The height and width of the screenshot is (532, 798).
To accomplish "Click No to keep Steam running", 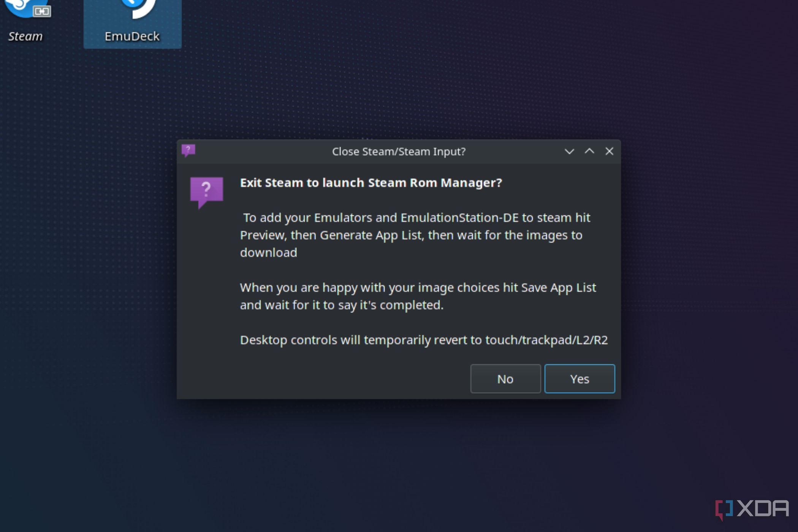I will (x=505, y=379).
